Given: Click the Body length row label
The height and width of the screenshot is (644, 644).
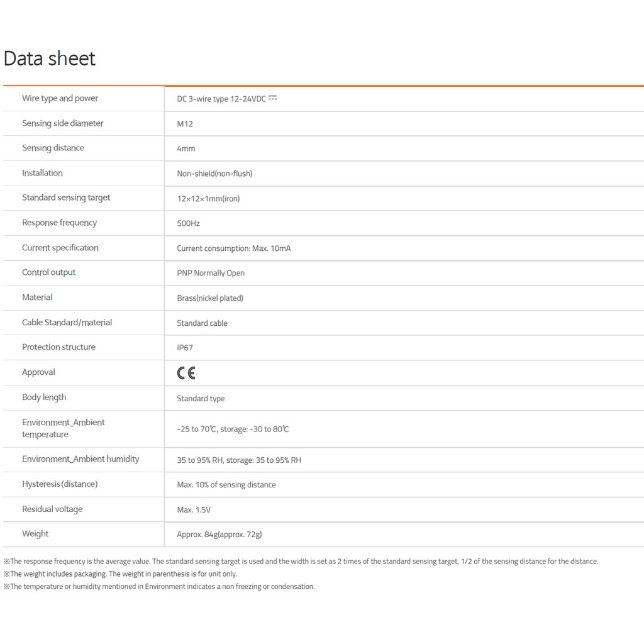Looking at the screenshot, I should [44, 397].
